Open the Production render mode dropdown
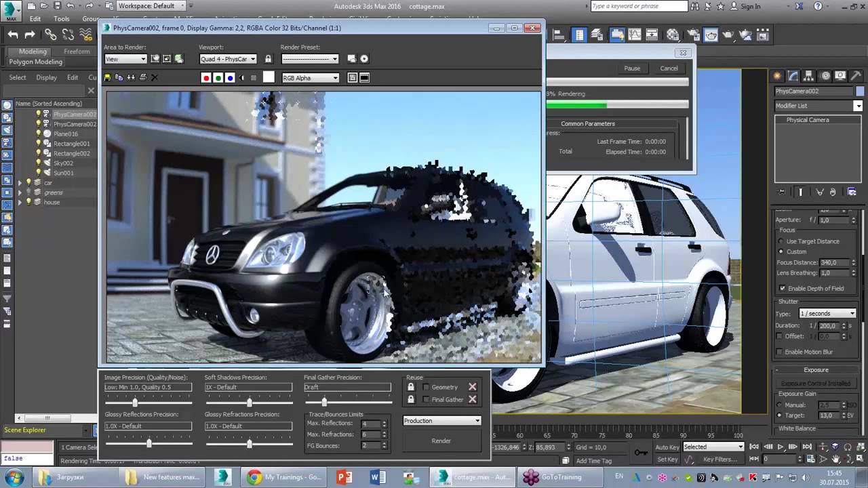Viewport: 868px width, 488px height. pyautogui.click(x=442, y=421)
